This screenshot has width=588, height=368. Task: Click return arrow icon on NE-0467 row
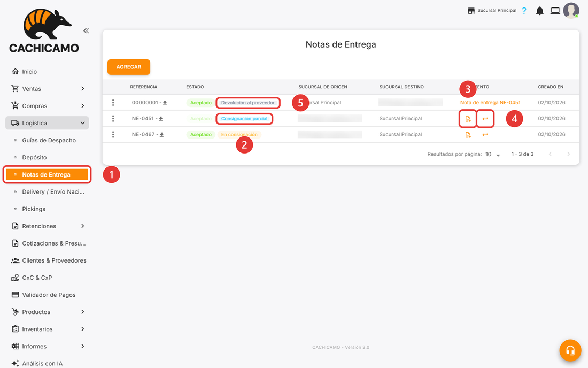485,135
